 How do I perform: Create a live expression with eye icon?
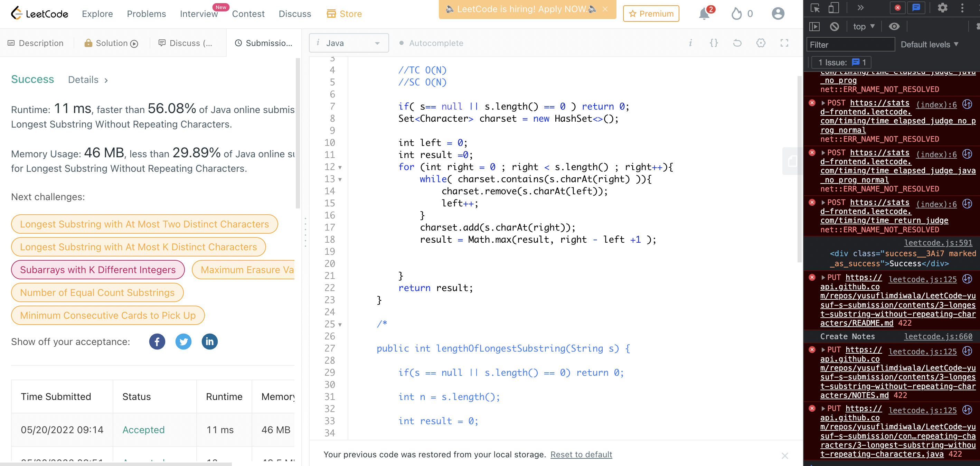[x=894, y=26]
